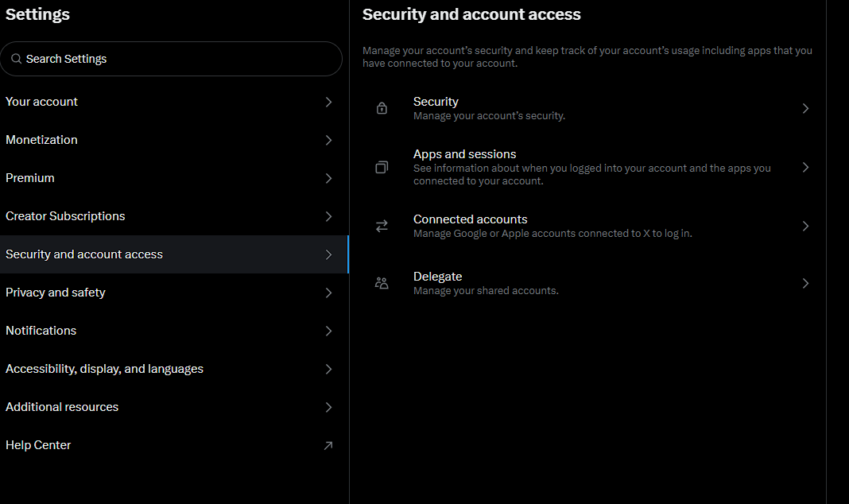
Task: Click the 'See information about when you logged' text
Action: click(591, 174)
